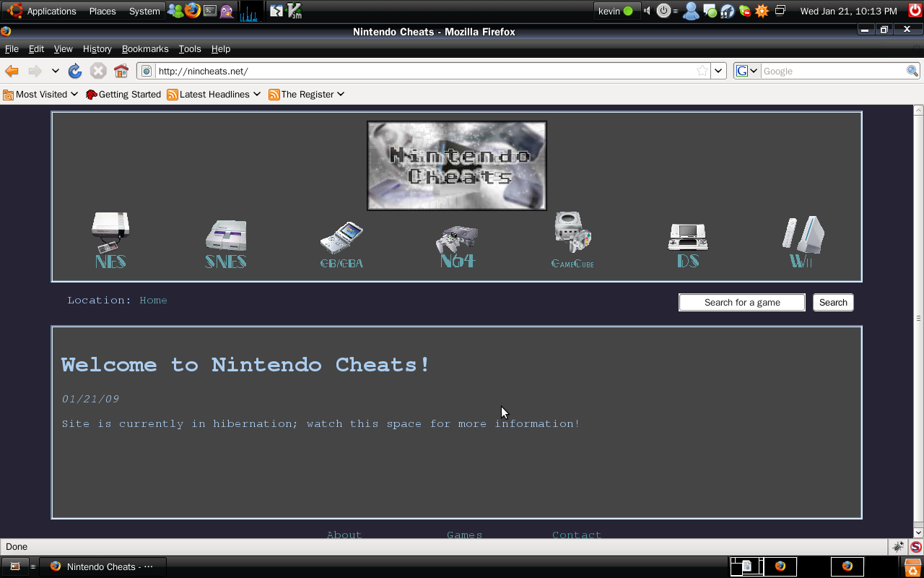Open the SNES console section
The height and width of the screenshot is (578, 924).
[x=226, y=244]
